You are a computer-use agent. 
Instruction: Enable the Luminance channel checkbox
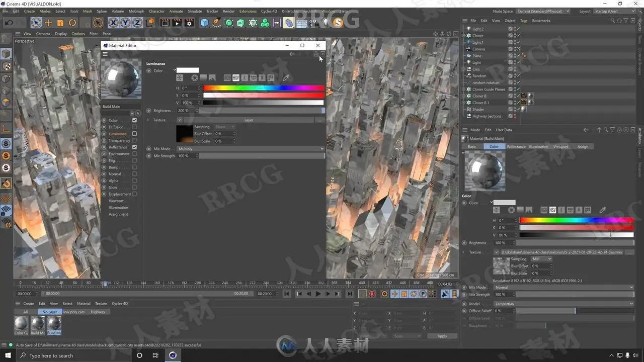click(x=134, y=134)
